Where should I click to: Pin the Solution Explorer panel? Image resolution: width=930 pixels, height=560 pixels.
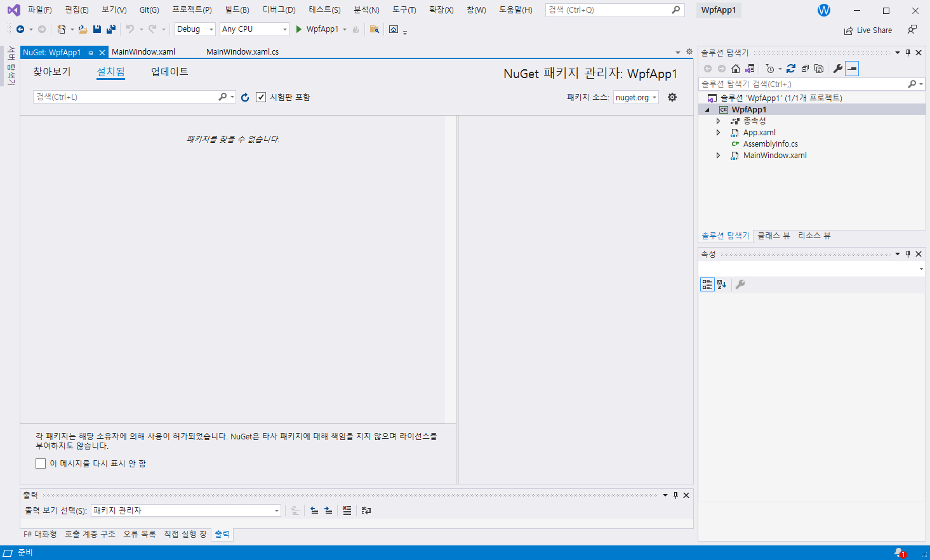pyautogui.click(x=908, y=53)
